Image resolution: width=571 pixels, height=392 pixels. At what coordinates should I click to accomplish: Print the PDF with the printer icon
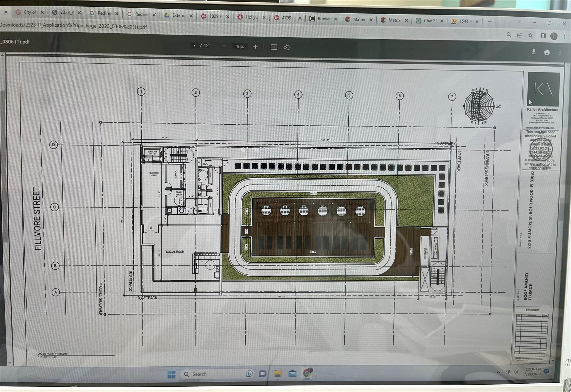pos(547,52)
